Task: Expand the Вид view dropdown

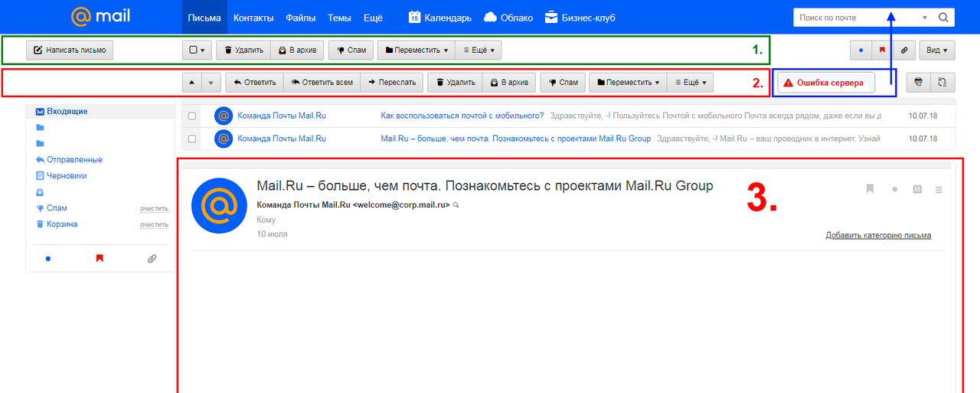Action: click(x=938, y=51)
